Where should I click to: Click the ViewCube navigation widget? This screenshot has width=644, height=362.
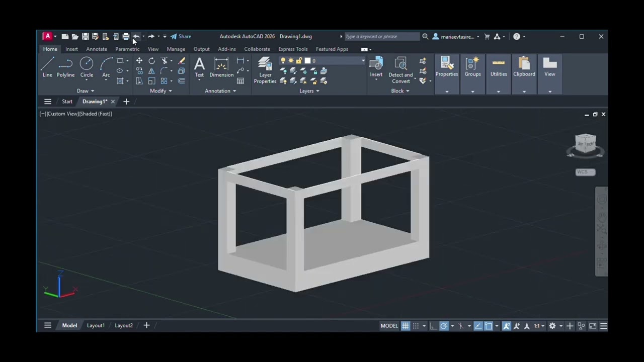(585, 145)
